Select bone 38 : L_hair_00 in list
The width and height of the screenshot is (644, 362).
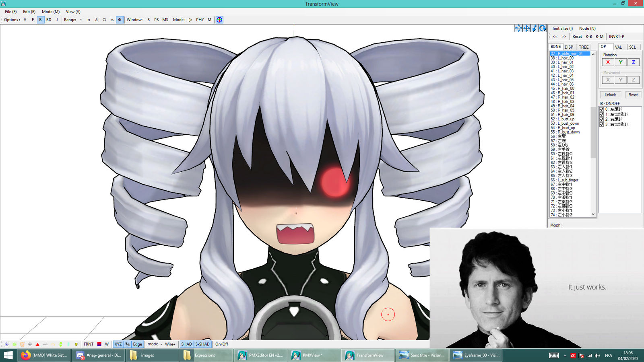click(570, 58)
